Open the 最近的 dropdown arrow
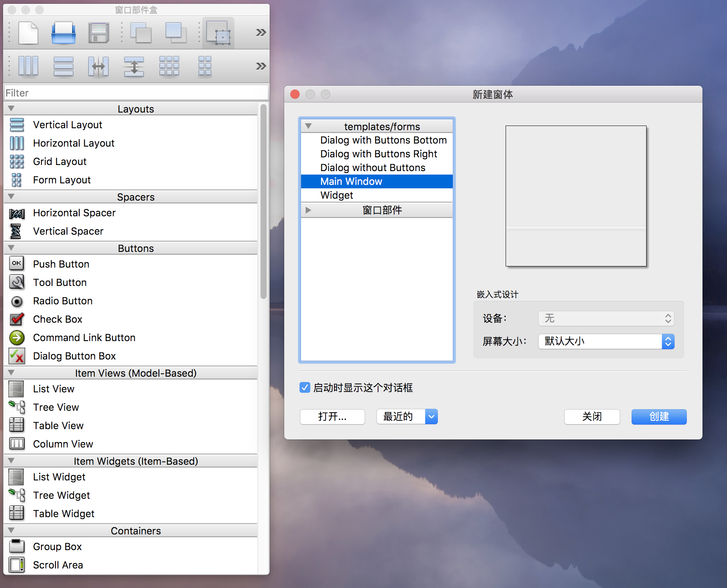 point(431,416)
